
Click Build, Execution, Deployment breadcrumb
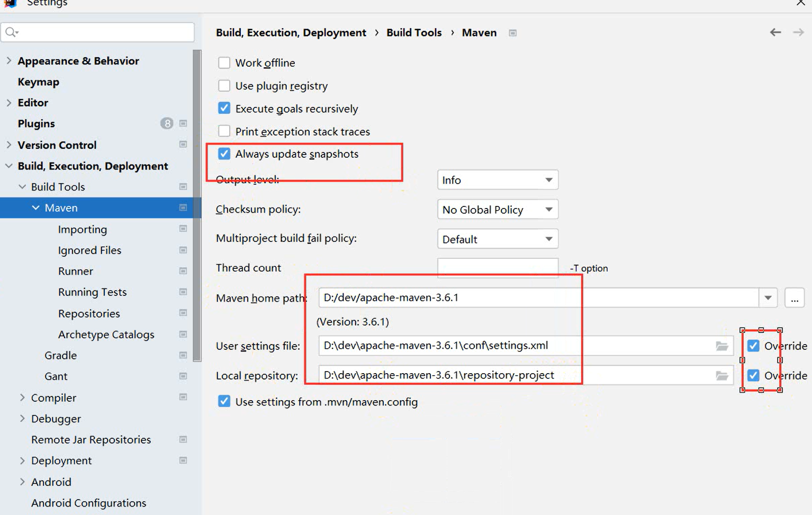291,33
